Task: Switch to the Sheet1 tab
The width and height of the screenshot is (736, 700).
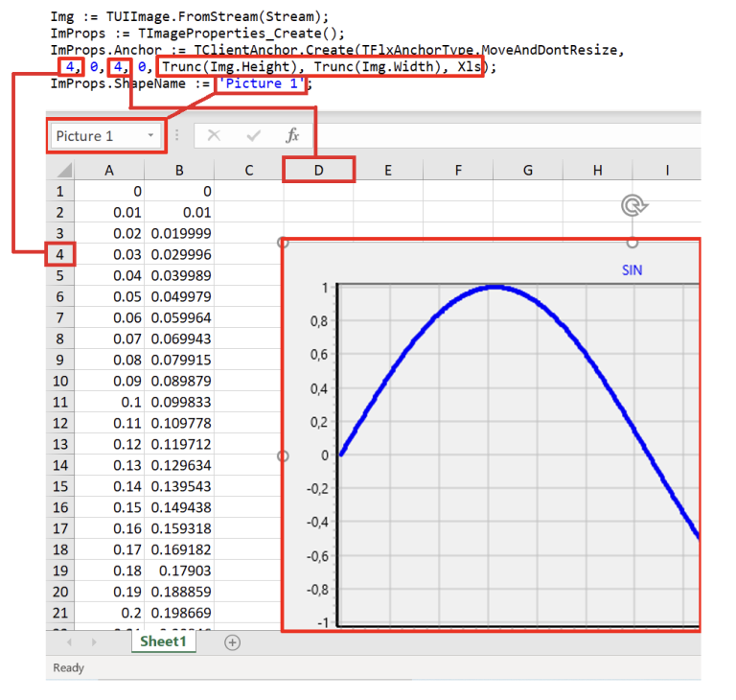Action: (162, 642)
